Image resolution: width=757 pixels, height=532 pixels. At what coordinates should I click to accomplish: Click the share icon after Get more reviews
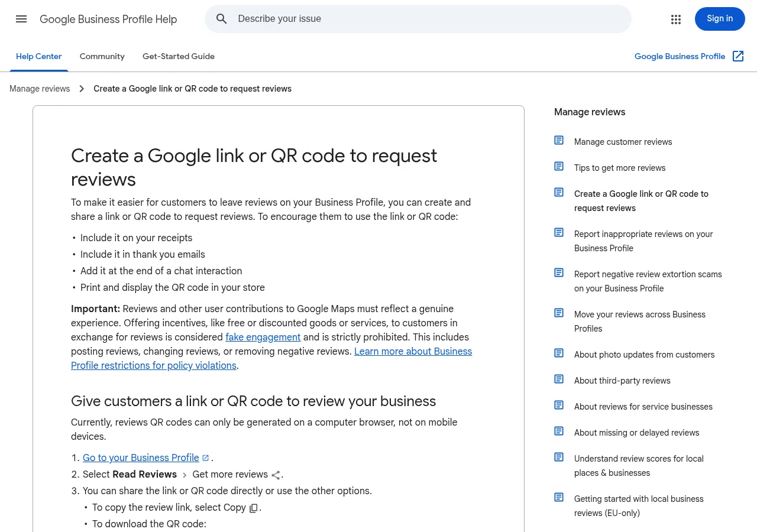pyautogui.click(x=276, y=475)
